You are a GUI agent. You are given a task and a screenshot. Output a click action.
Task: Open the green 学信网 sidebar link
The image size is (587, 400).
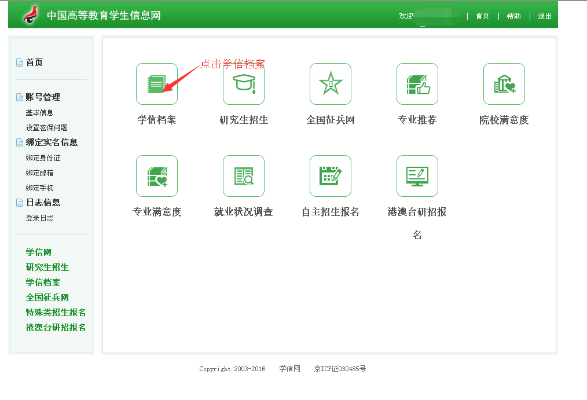[38, 252]
